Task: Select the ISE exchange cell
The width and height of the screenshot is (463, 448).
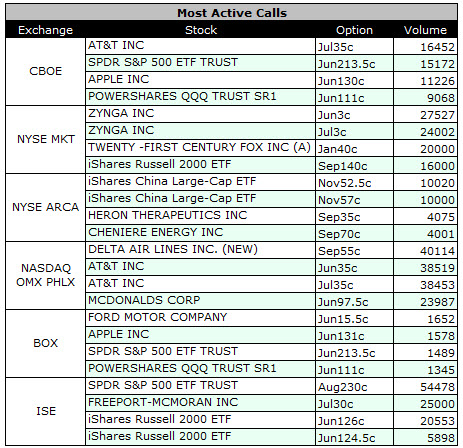Action: 46,411
